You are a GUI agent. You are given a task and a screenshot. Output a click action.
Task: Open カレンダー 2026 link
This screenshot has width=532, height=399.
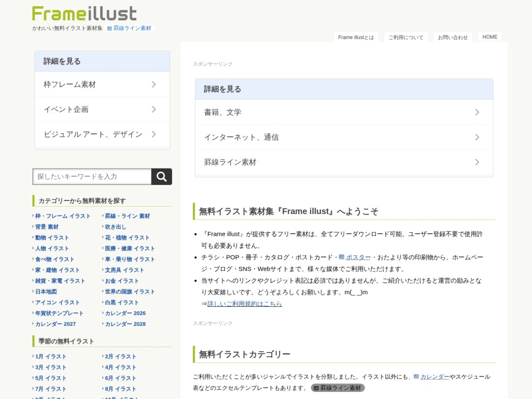tap(125, 313)
